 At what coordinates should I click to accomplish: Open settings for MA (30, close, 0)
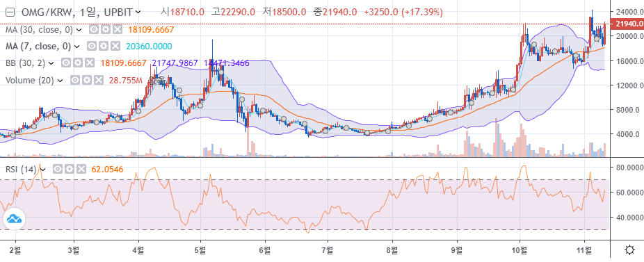(x=106, y=30)
